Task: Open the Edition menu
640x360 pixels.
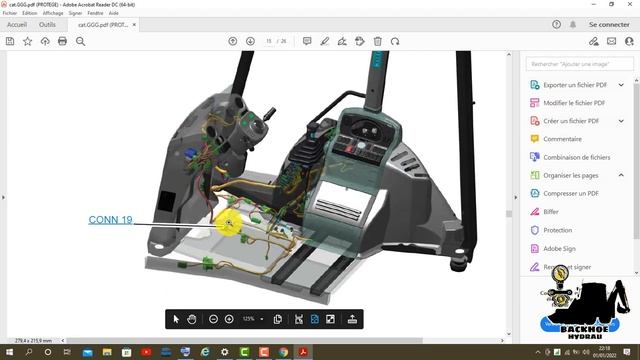Action: [x=30, y=13]
